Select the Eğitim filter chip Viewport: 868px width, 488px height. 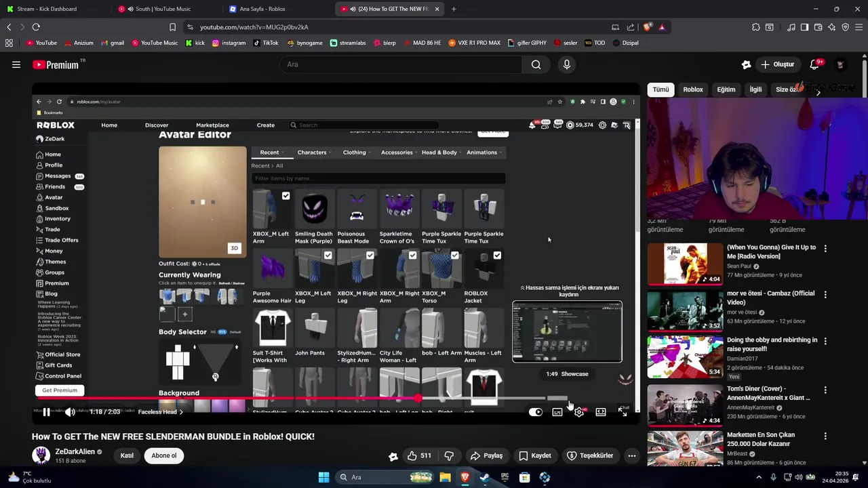(726, 89)
